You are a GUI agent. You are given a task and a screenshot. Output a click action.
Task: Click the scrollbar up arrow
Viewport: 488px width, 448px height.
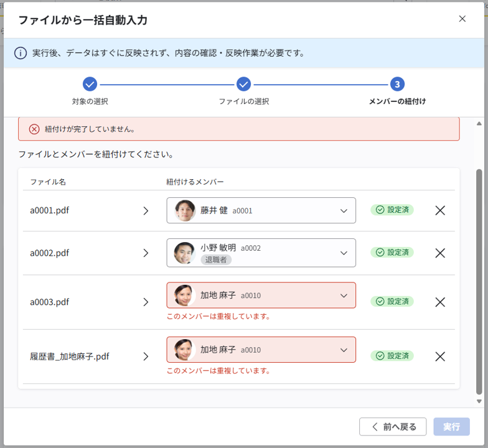pyautogui.click(x=479, y=123)
